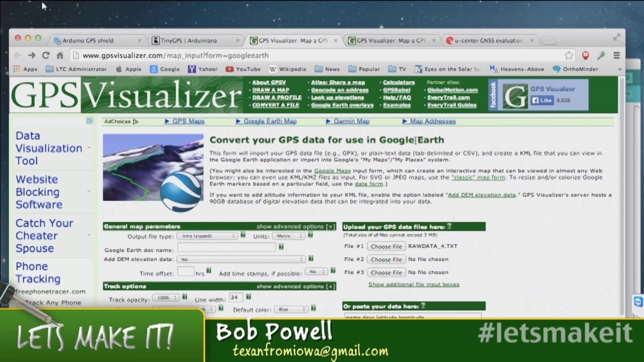Click the Add DEM elevation data text link
This screenshot has width=644, height=362.
[481, 195]
